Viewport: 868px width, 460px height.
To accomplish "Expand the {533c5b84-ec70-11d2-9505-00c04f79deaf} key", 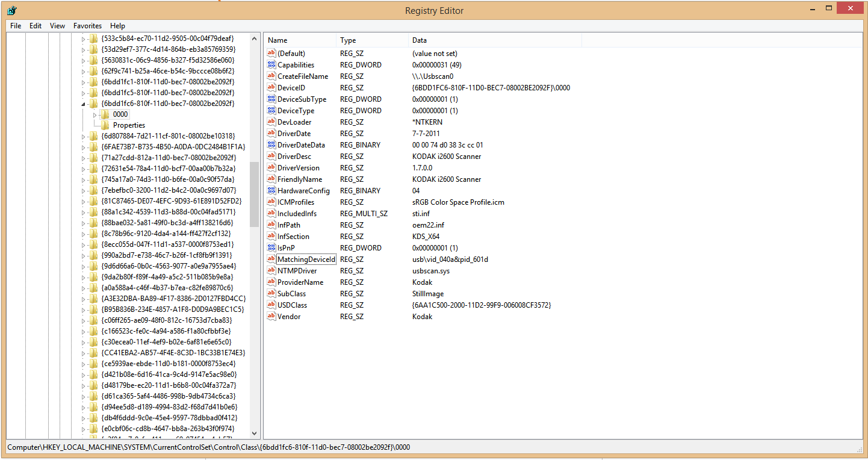I will (x=84, y=39).
